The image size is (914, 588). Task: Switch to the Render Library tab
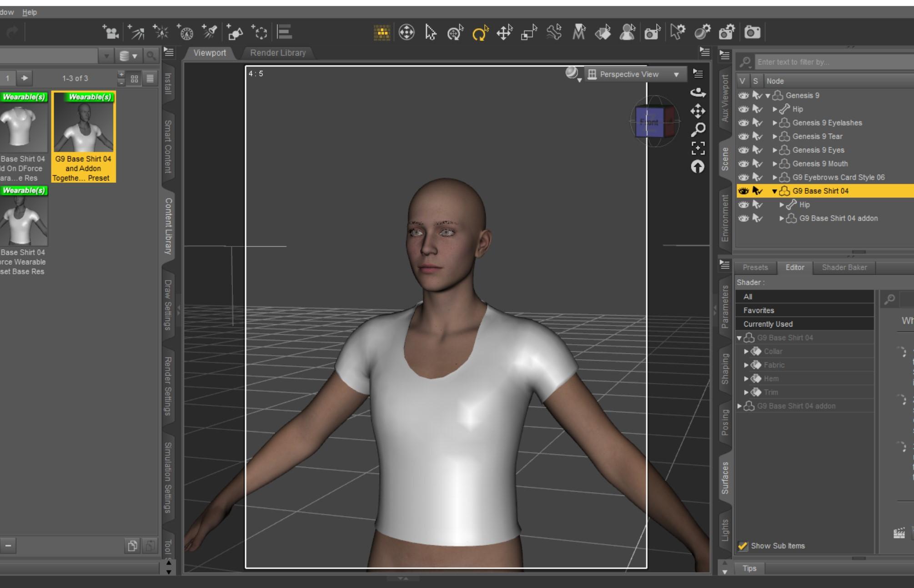point(277,53)
